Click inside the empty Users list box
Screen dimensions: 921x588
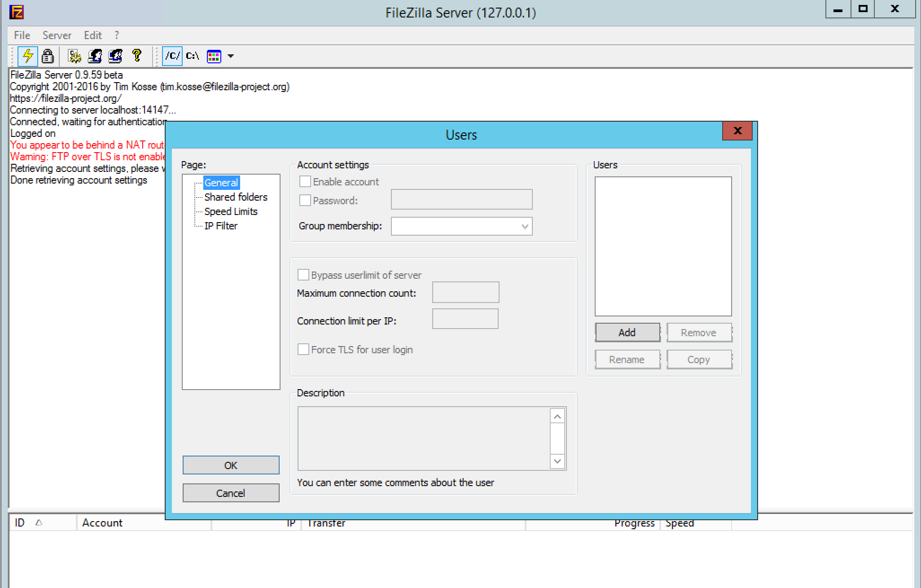point(663,246)
